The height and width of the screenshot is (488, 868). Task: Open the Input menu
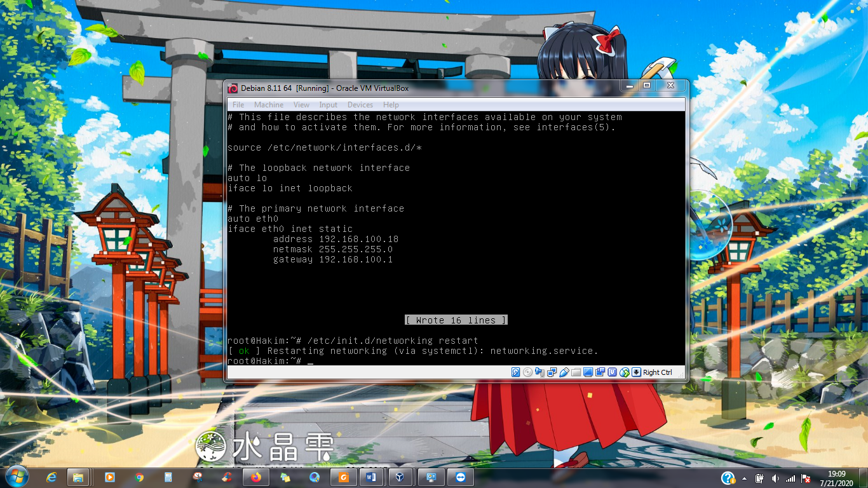tap(329, 105)
